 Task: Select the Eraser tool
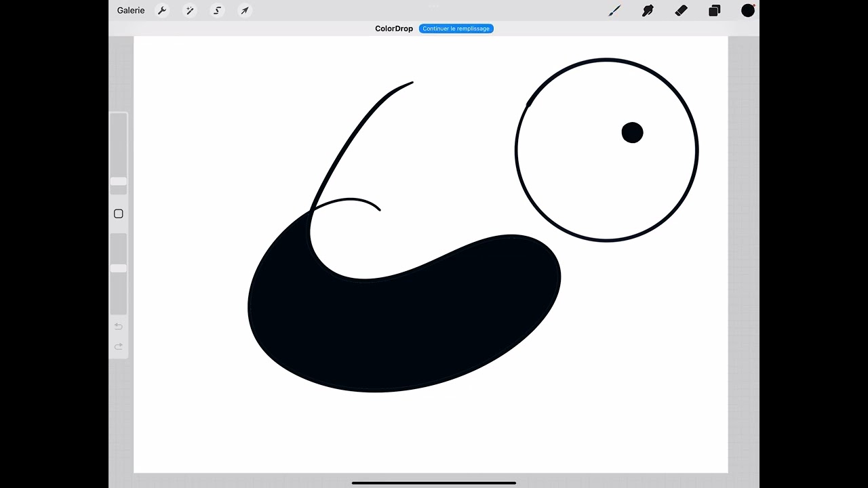[x=682, y=10]
